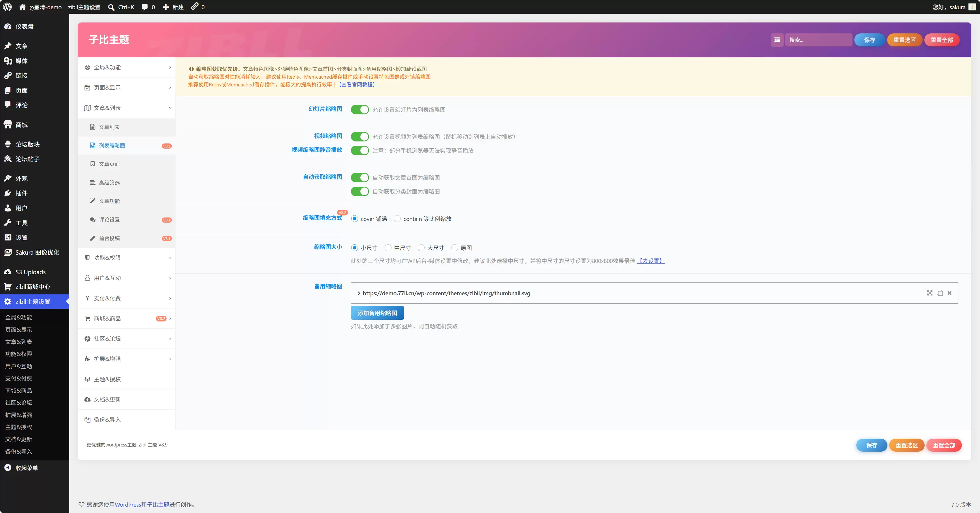The width and height of the screenshot is (980, 513).
Task: Click the expand-all list icon beside search box
Action: pyautogui.click(x=777, y=40)
